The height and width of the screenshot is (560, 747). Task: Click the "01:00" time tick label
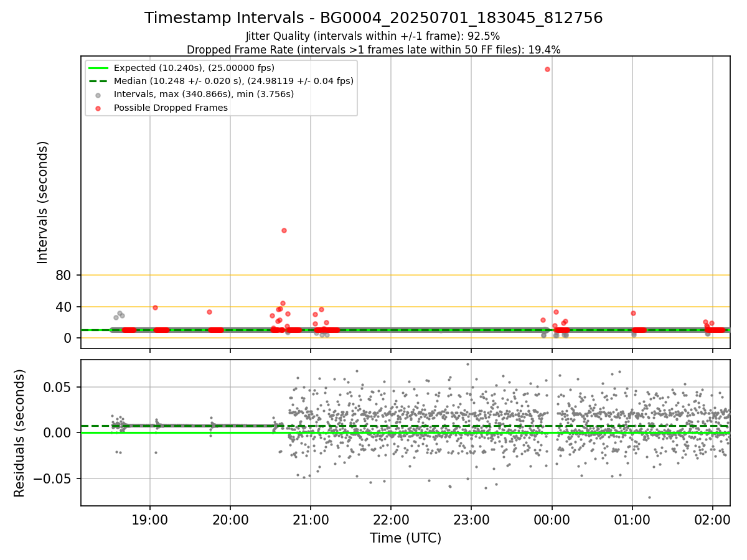[632, 520]
